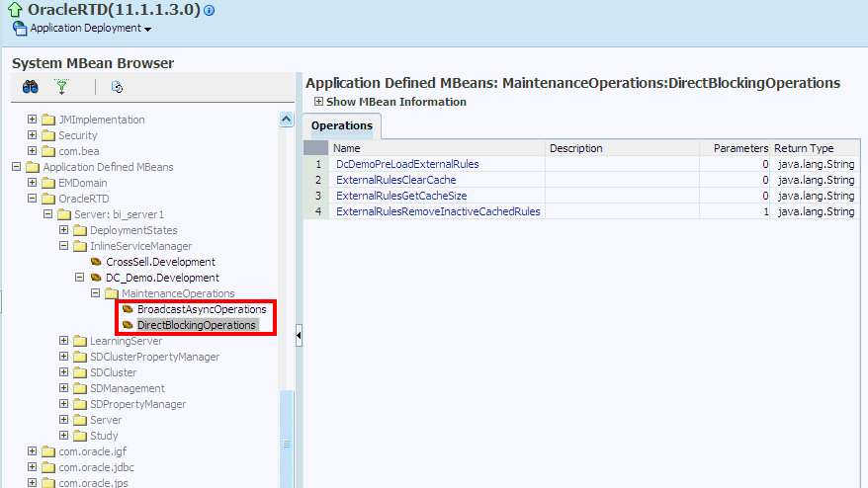Viewport: 868px width, 488px height.
Task: Collapse the MaintenanceOperations folder
Action: (x=95, y=292)
